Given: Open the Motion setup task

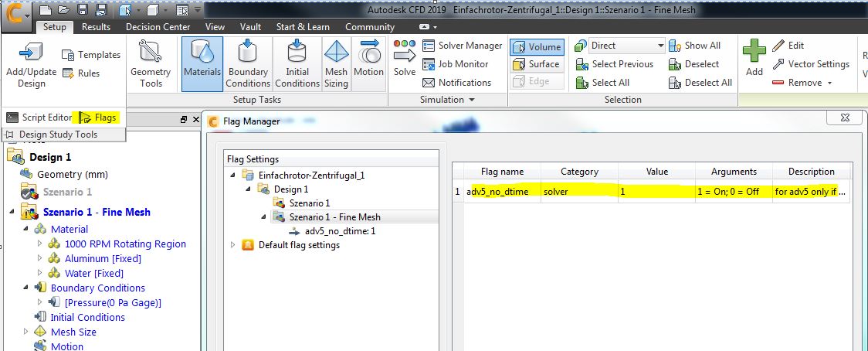Looking at the screenshot, I should (x=368, y=63).
